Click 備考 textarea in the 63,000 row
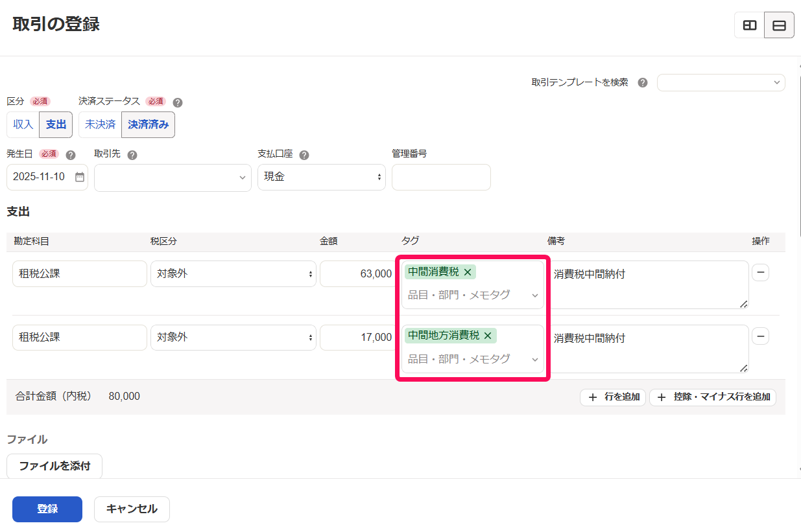 pos(648,284)
